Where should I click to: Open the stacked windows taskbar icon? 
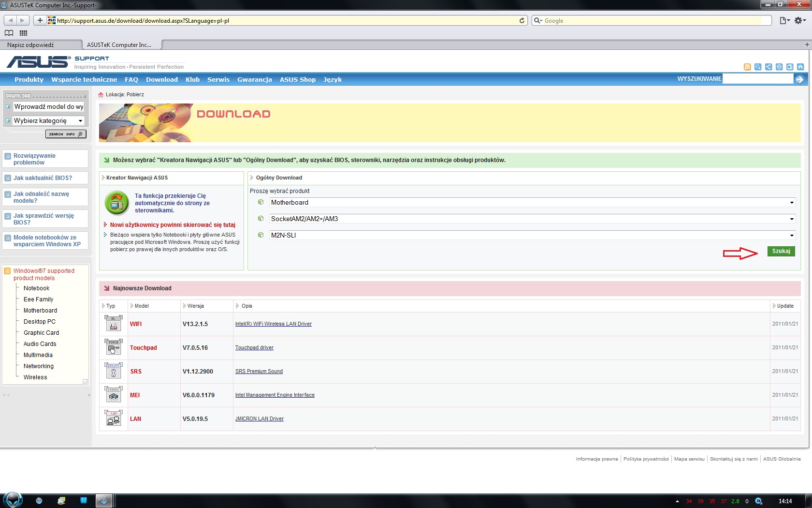click(x=61, y=501)
